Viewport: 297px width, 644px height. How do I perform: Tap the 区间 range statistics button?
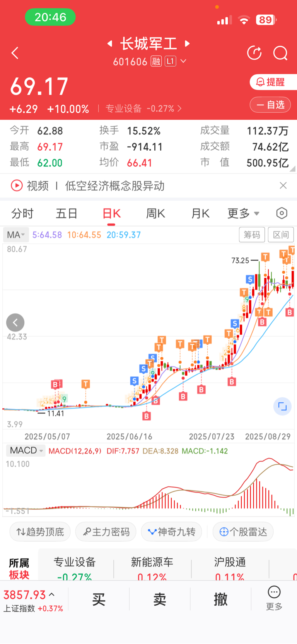click(x=281, y=235)
